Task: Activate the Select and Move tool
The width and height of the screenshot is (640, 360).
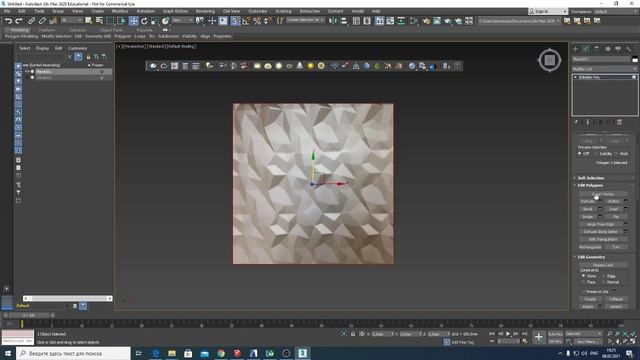Action: 133,21
